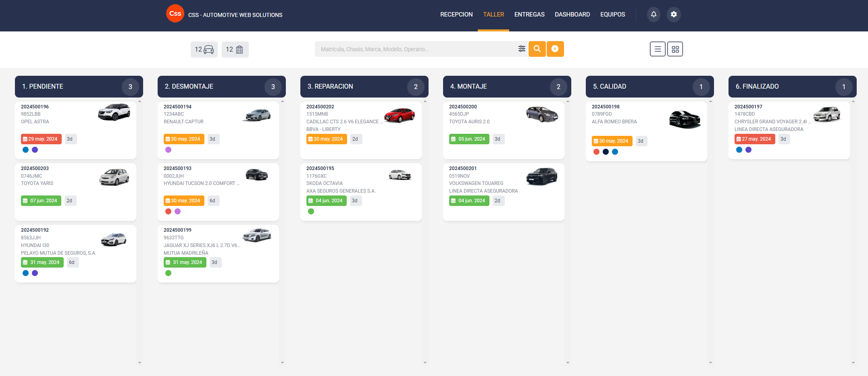The height and width of the screenshot is (376, 868).
Task: Open the settings gear icon
Action: 674,15
